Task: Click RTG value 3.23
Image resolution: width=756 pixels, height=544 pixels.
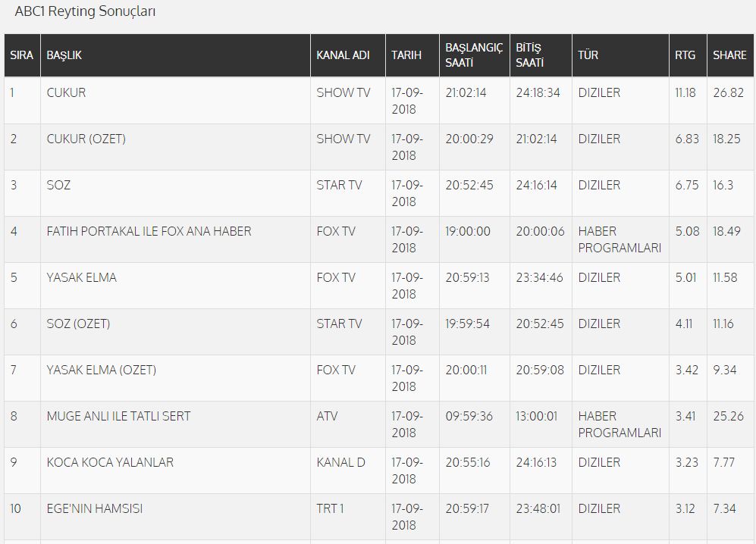Action: (x=686, y=463)
